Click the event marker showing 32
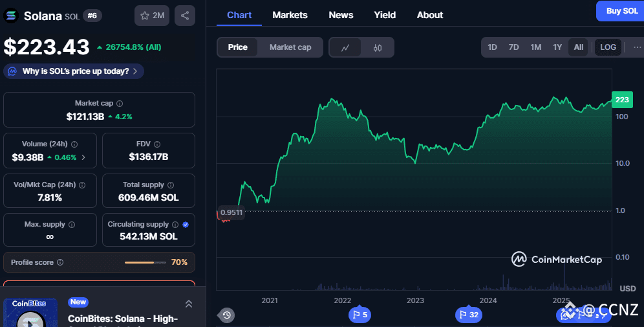644x327 pixels. click(469, 315)
